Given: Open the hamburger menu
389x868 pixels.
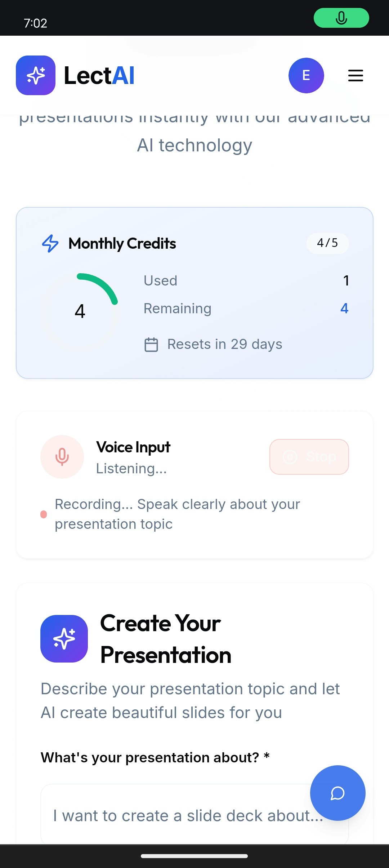Looking at the screenshot, I should point(355,75).
